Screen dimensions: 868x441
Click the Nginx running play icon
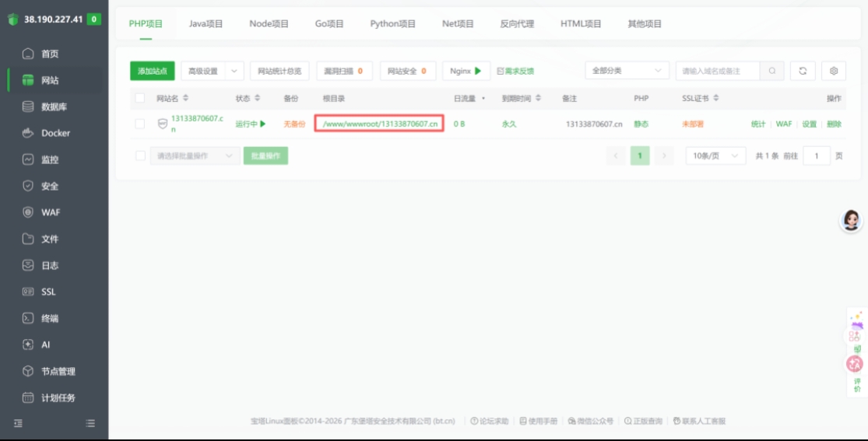[478, 71]
